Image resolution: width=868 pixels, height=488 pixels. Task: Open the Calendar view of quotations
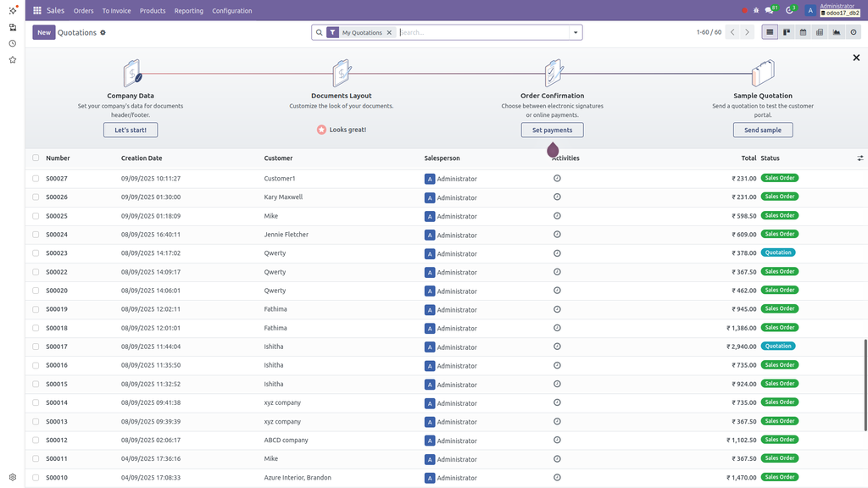(x=802, y=32)
